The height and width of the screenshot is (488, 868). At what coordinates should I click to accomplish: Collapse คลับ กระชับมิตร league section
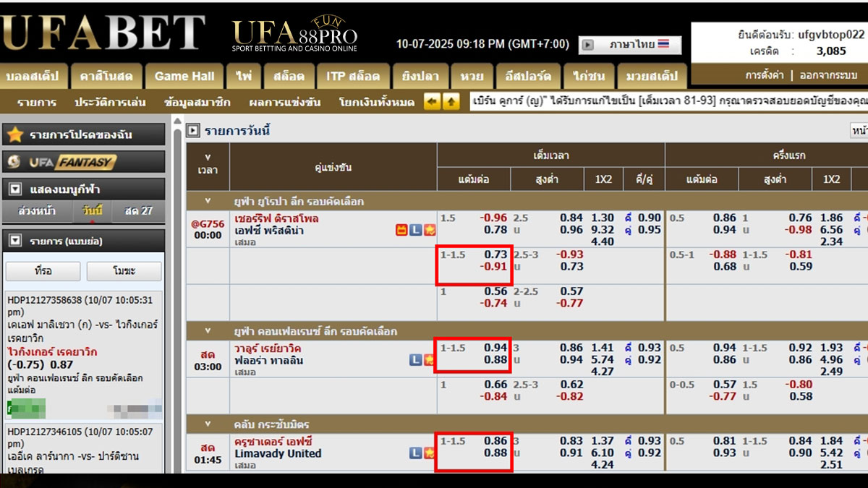coord(208,424)
